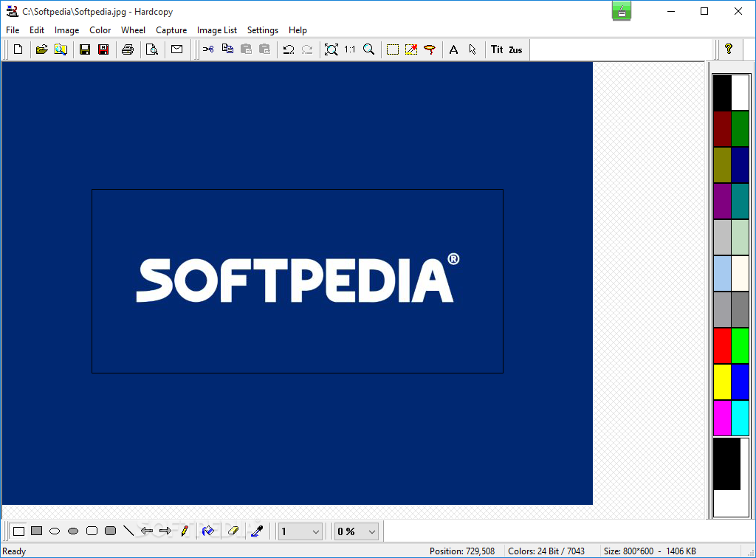Viewport: 756px width, 558px height.
Task: Click the red floppy Save As icon
Action: [x=103, y=49]
